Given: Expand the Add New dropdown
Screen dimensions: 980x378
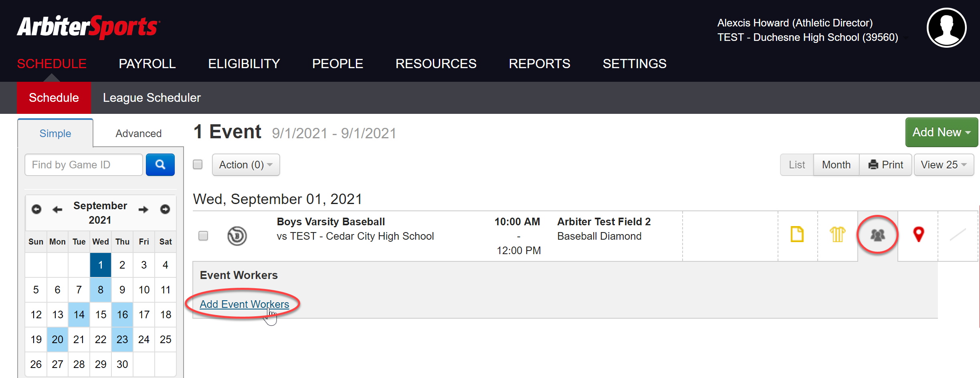Looking at the screenshot, I should (941, 132).
